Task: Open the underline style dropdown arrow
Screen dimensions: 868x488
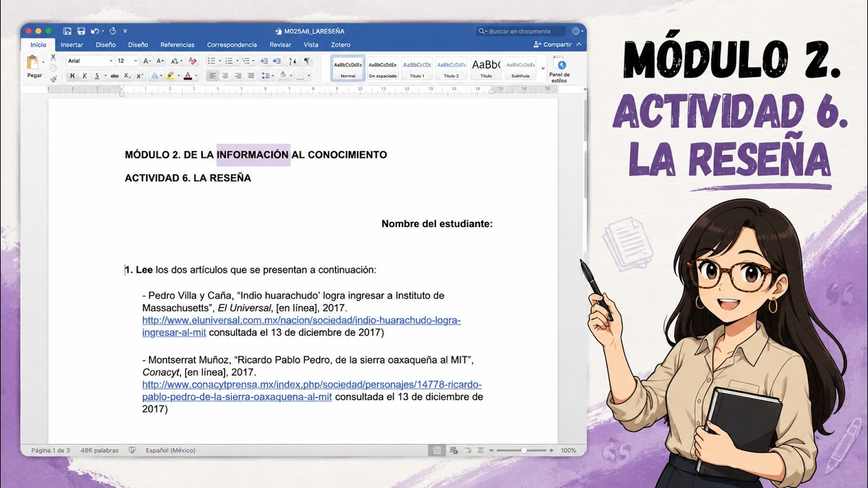Action: (x=106, y=76)
